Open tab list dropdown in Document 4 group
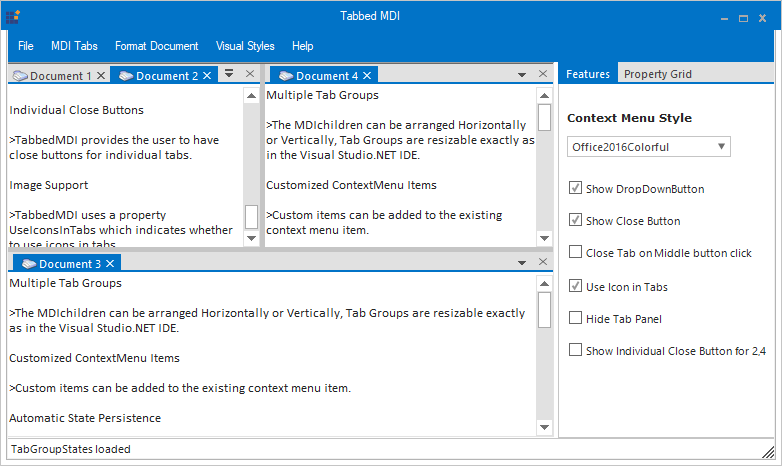Image resolution: width=782 pixels, height=466 pixels. 522,75
